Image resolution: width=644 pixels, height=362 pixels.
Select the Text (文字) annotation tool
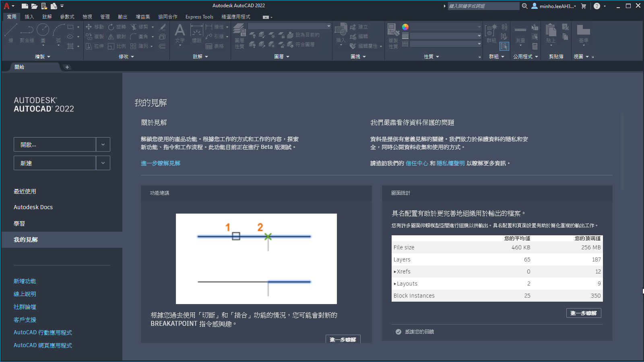(x=180, y=33)
